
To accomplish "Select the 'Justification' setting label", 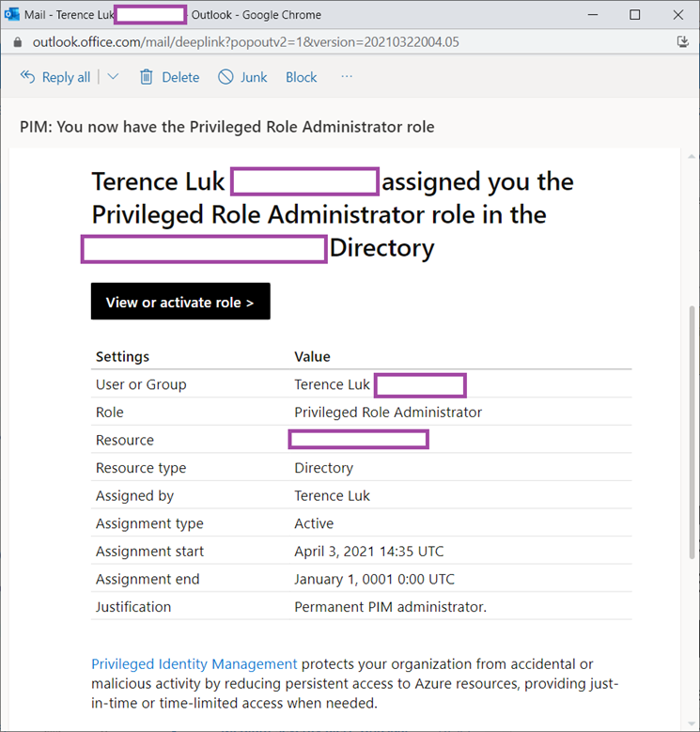I will pos(133,607).
